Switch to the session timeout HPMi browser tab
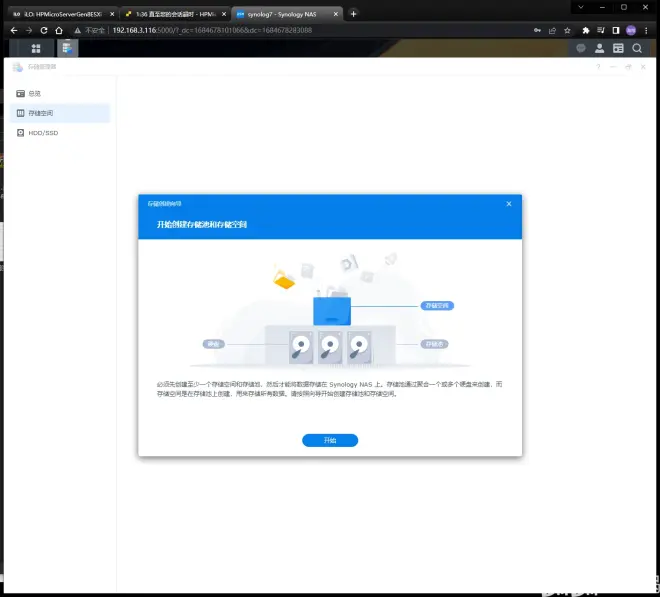Image resolution: width=660 pixels, height=597 pixels. click(176, 14)
